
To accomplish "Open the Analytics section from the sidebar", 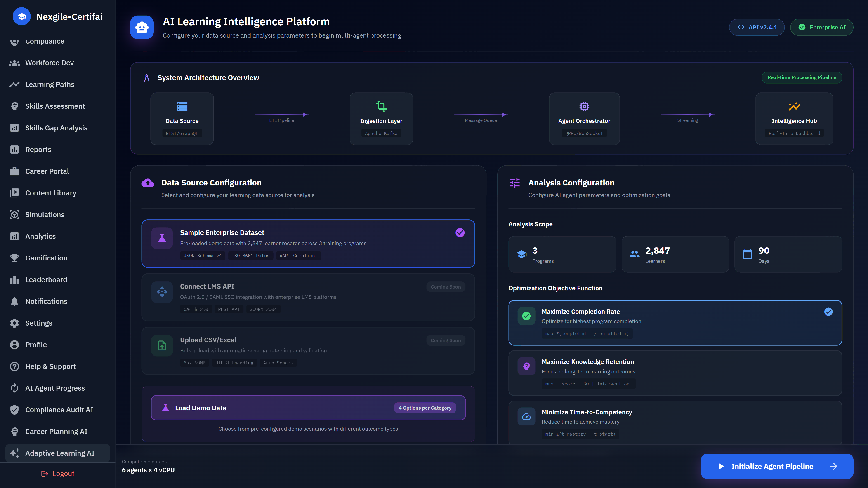I will click(x=40, y=236).
